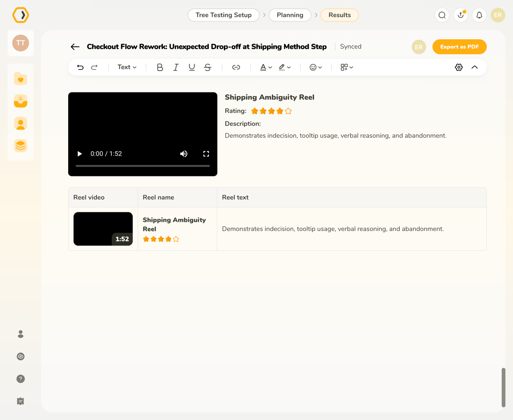Click Export as PDF button
The image size is (513, 420).
coord(459,47)
